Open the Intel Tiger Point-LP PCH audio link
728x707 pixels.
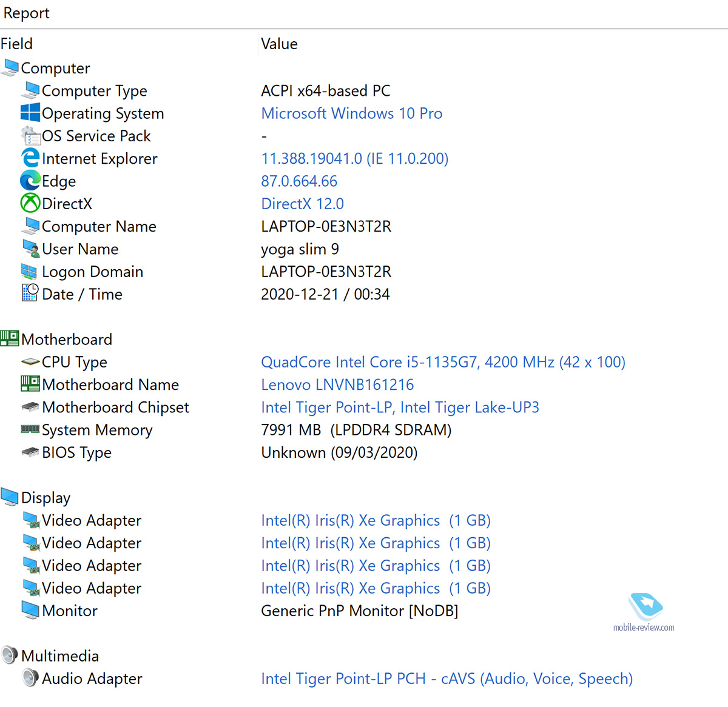click(446, 679)
